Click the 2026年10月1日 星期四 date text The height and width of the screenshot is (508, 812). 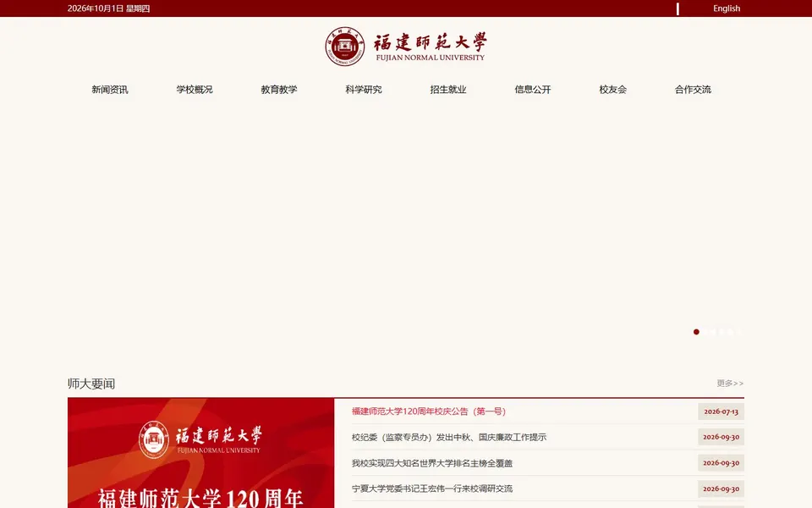click(x=108, y=8)
